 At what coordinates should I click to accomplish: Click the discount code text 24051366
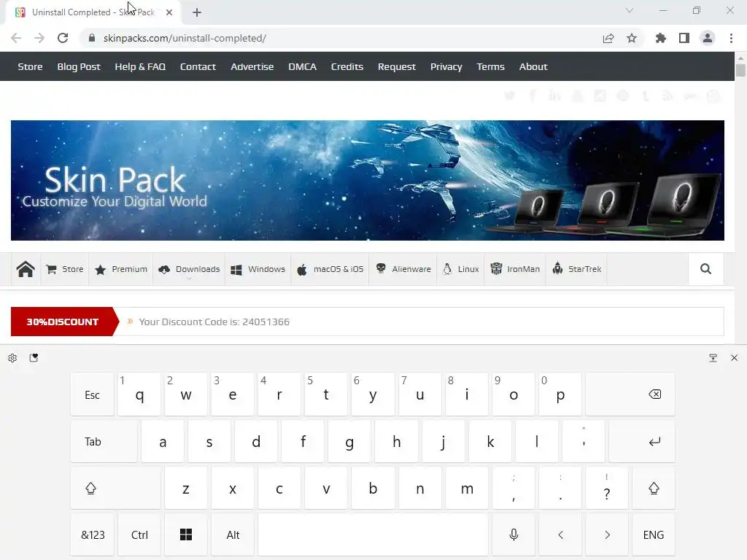(x=266, y=322)
